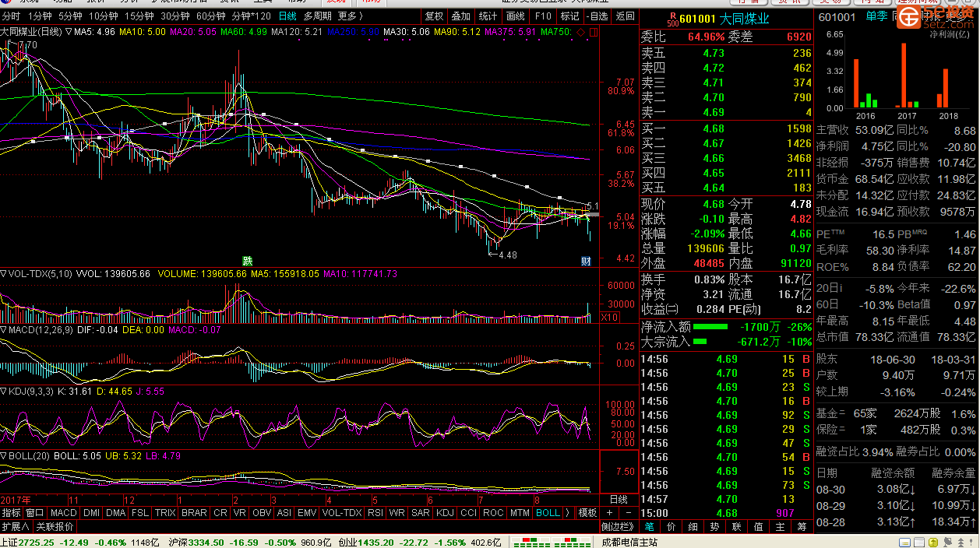The height and width of the screenshot is (548, 980).
Task: Expand the 大同煤业(日线) chart dropdown triangle
Action: tap(69, 31)
